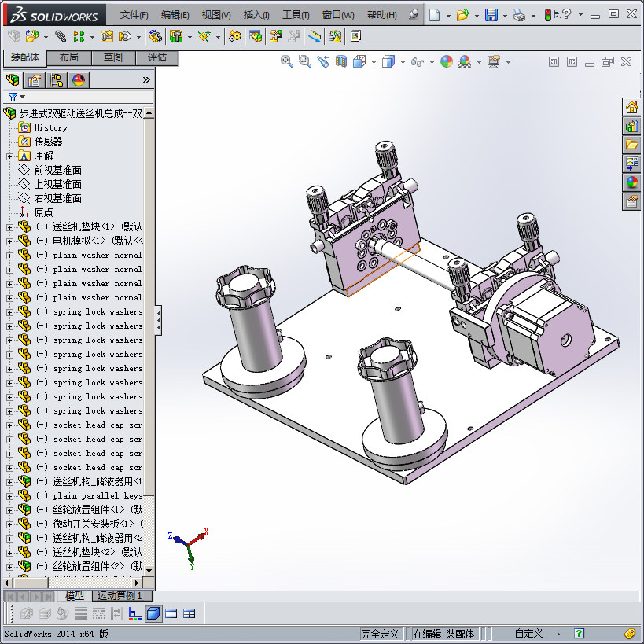The width and height of the screenshot is (644, 644).
Task: Open the 工具(T) menu
Action: 296,15
